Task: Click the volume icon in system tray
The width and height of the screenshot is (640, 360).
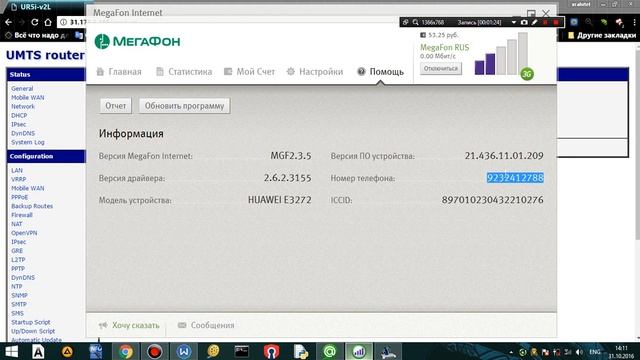Action: 580,352
